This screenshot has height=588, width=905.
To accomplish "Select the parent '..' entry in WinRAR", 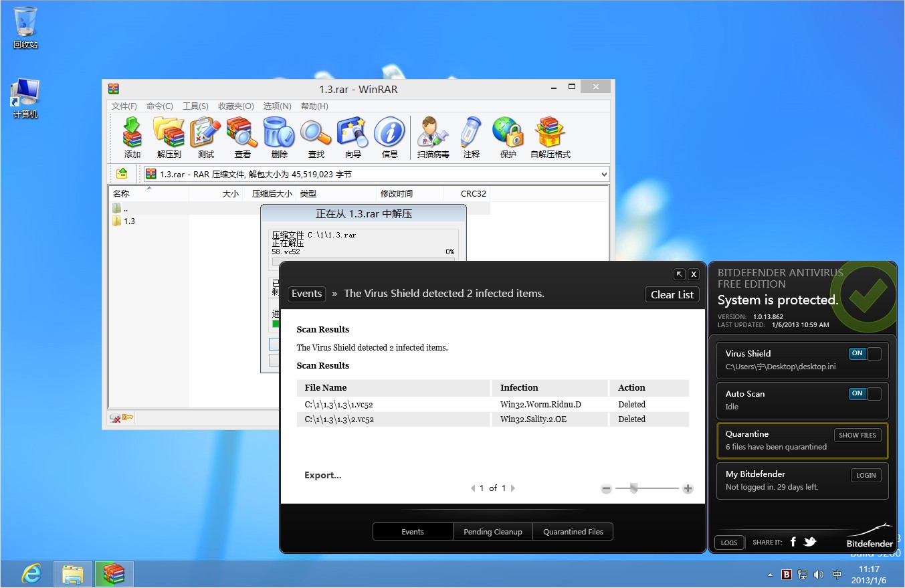I will (120, 208).
